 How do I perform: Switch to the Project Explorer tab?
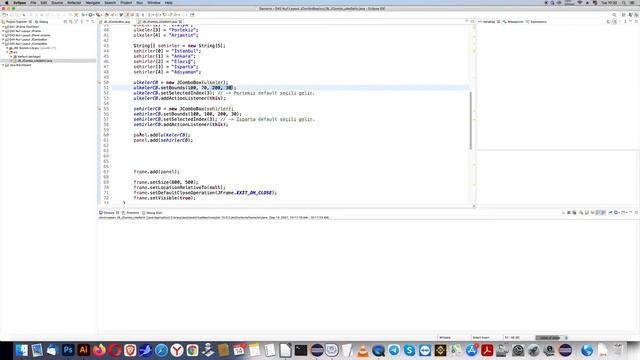16,22
